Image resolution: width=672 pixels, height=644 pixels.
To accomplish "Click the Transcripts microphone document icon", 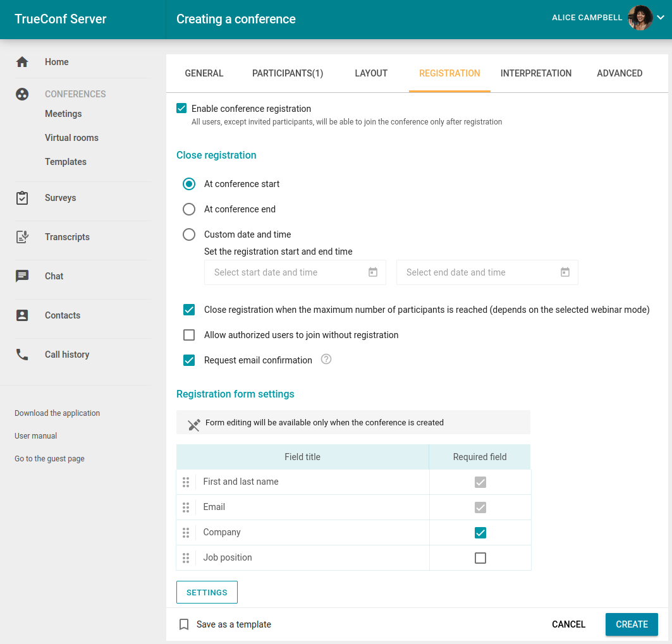I will coord(22,237).
